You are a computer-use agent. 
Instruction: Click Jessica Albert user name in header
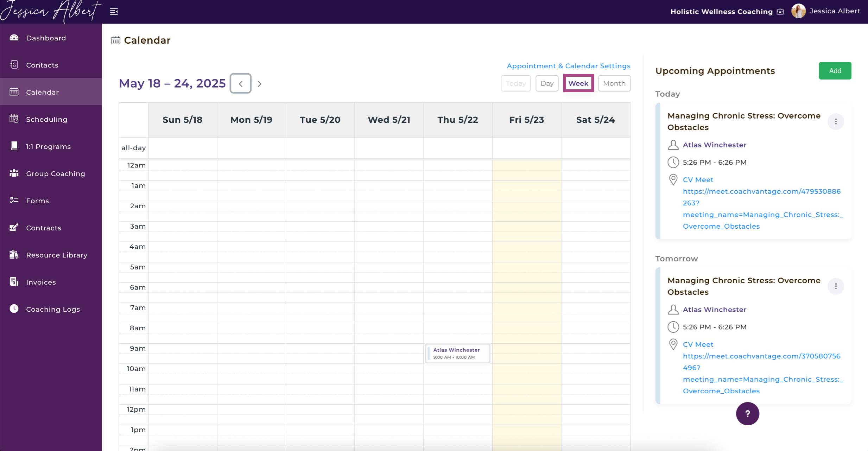pos(835,11)
